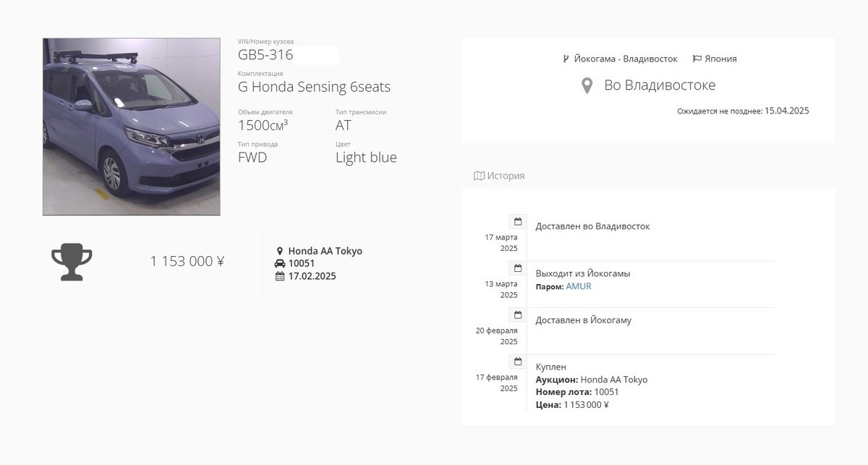Click the Йокогама - Владивосток route text

626,59
